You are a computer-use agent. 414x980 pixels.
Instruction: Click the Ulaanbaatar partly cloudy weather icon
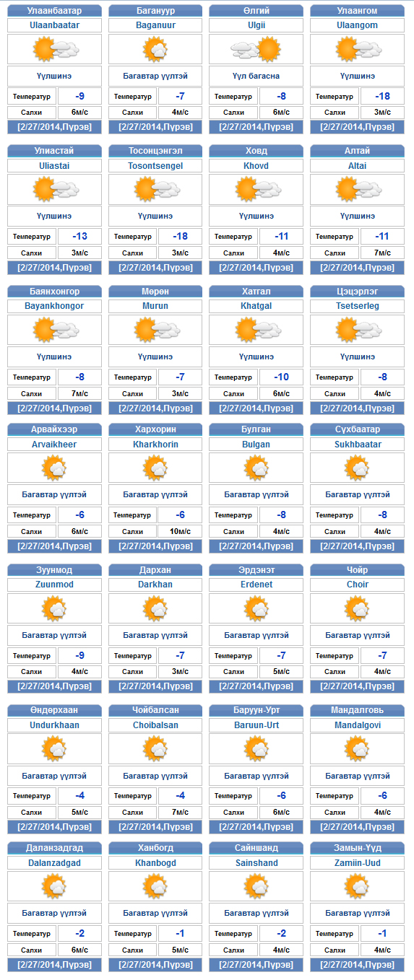pyautogui.click(x=56, y=50)
